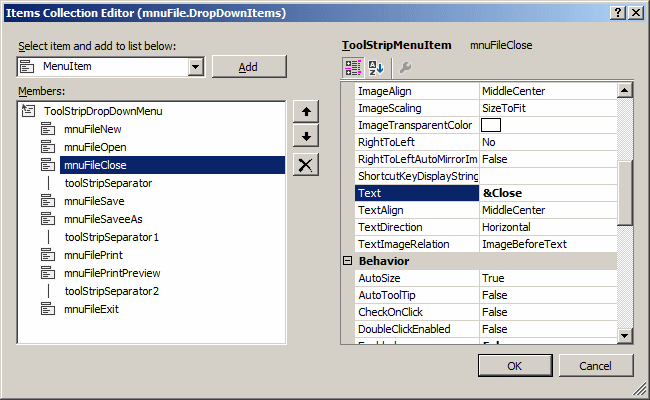Viewport: 650px width, 400px height.
Task: Click the Add button
Action: coord(248,67)
